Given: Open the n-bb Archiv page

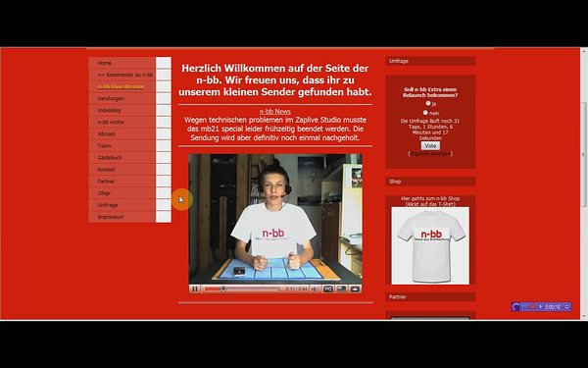Looking at the screenshot, I should pos(122,122).
